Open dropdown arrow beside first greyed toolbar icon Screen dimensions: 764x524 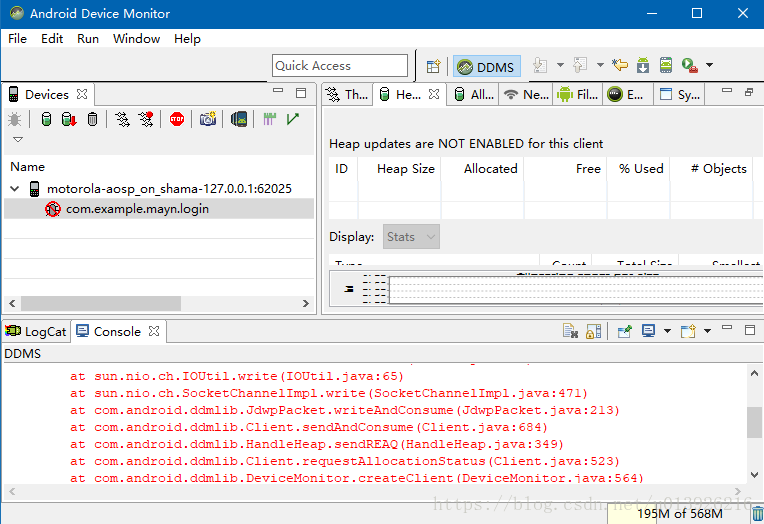click(x=560, y=65)
